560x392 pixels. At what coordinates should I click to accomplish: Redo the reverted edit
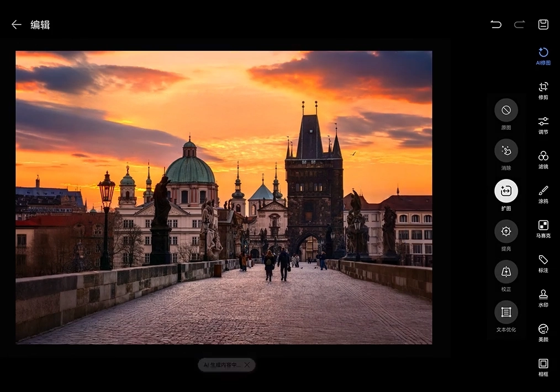coord(520,24)
